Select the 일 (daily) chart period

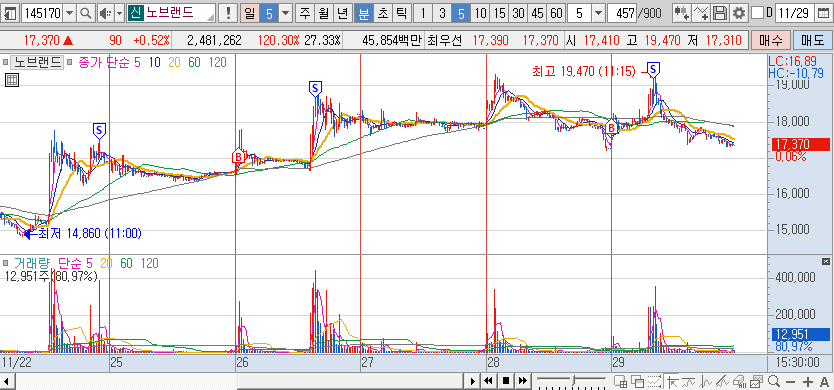click(249, 13)
